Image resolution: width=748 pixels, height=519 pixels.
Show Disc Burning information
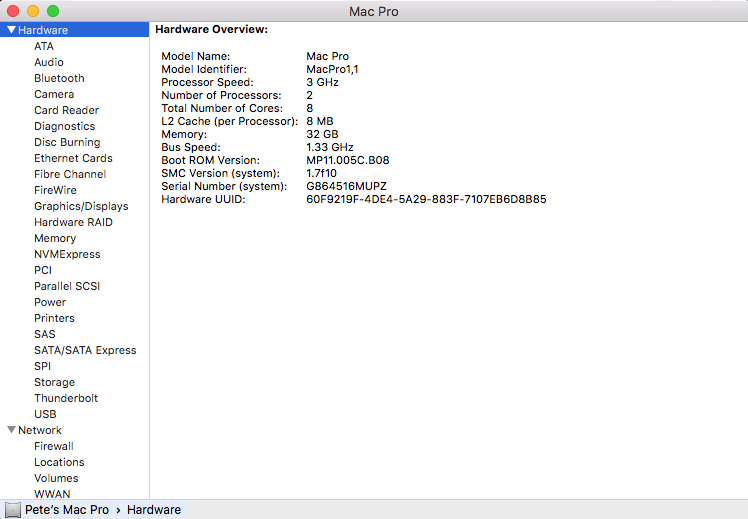tap(67, 142)
